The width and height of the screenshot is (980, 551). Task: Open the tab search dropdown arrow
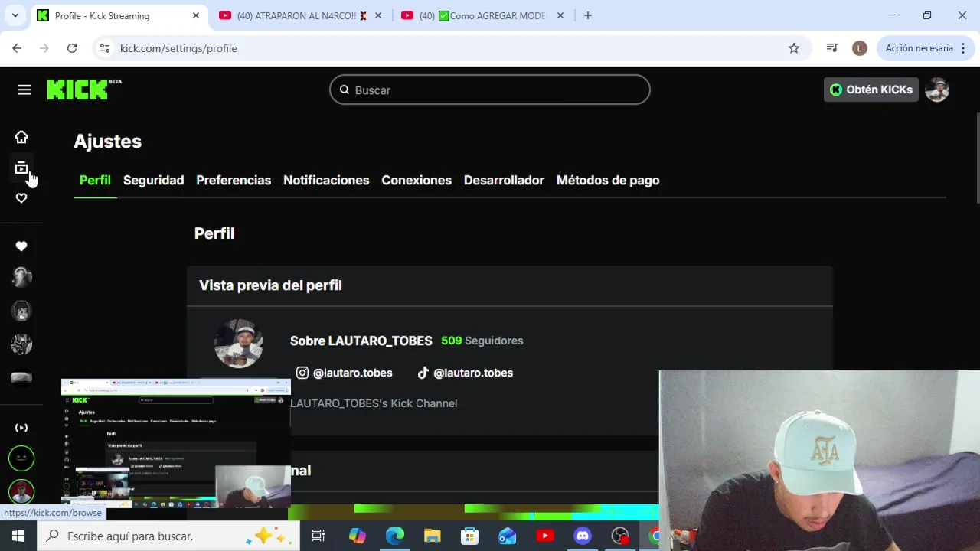point(15,15)
